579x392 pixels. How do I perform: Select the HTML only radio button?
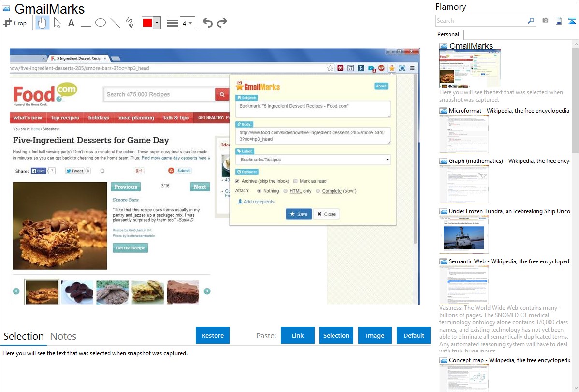pos(286,191)
